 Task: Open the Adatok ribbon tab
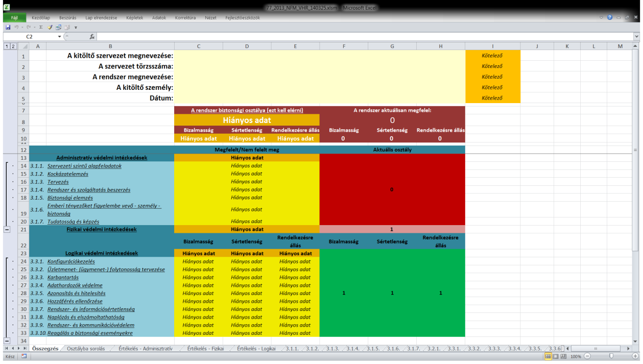[x=159, y=18]
